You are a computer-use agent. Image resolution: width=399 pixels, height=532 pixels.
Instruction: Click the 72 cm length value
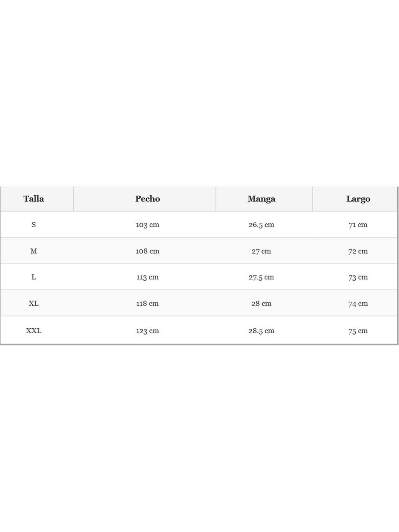(358, 251)
